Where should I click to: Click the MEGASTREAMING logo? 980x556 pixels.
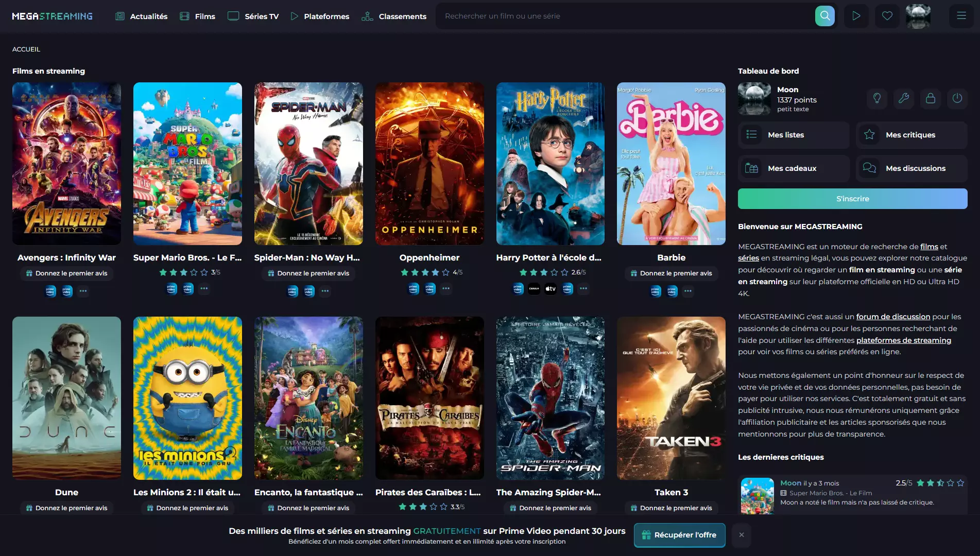(x=52, y=16)
